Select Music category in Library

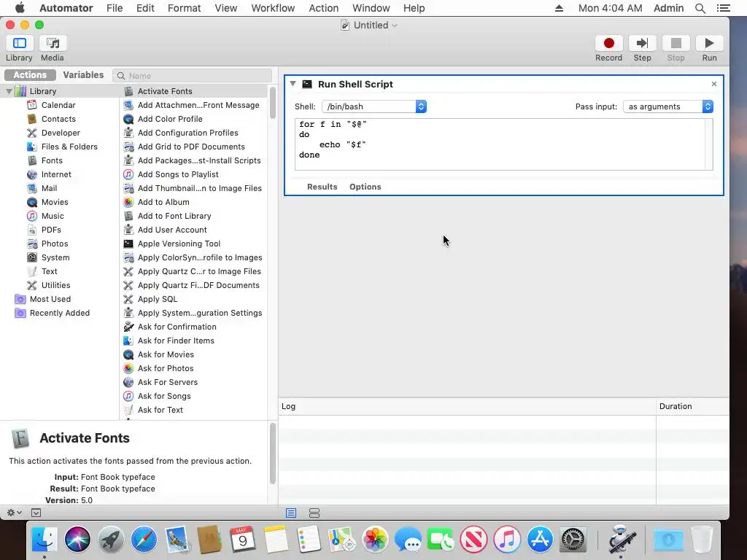[53, 216]
